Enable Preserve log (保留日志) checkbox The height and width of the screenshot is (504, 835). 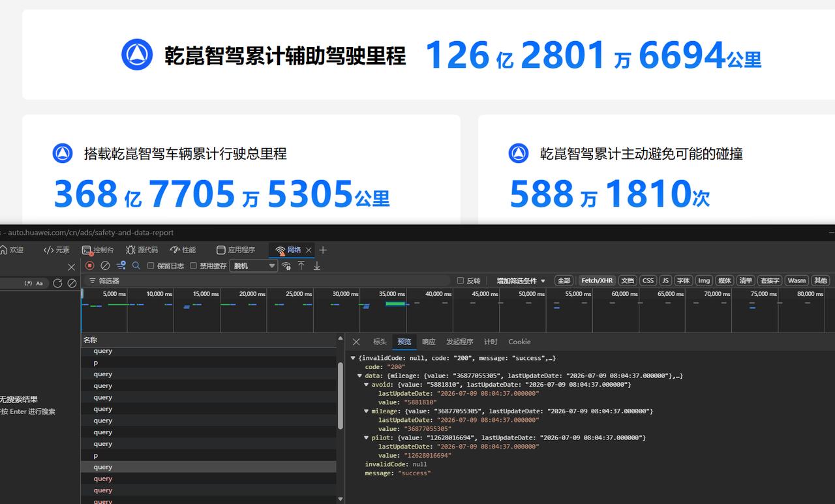coord(151,266)
